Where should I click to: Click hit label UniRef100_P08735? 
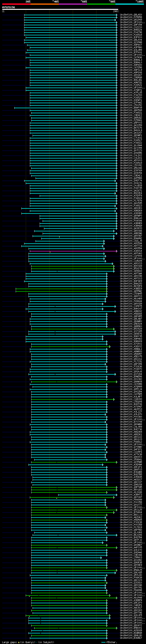(x=131, y=188)
